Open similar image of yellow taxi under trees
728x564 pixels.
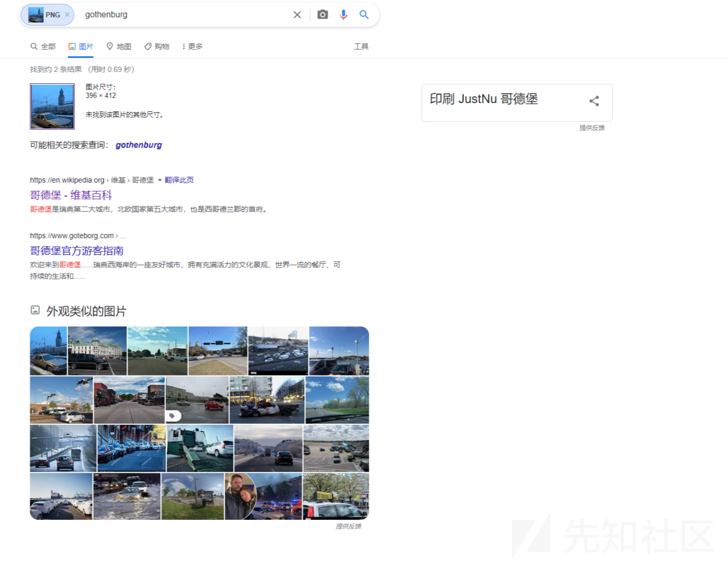click(336, 496)
